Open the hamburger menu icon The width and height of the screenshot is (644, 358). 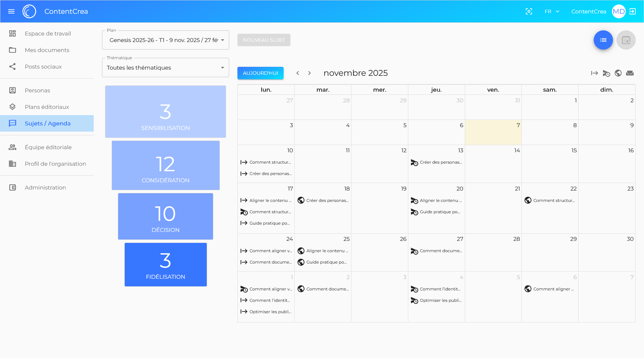coord(11,11)
